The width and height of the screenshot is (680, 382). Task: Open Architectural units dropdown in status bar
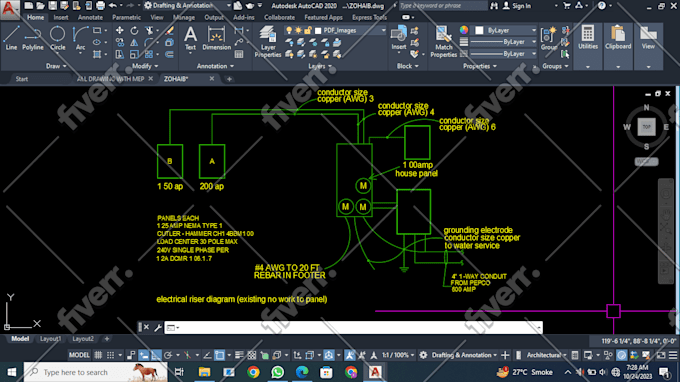(546, 355)
